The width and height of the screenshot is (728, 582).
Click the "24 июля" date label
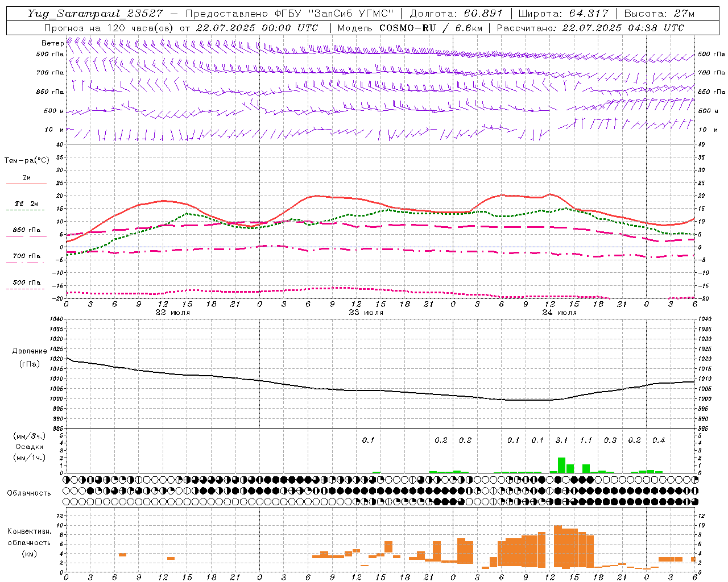[x=559, y=313]
